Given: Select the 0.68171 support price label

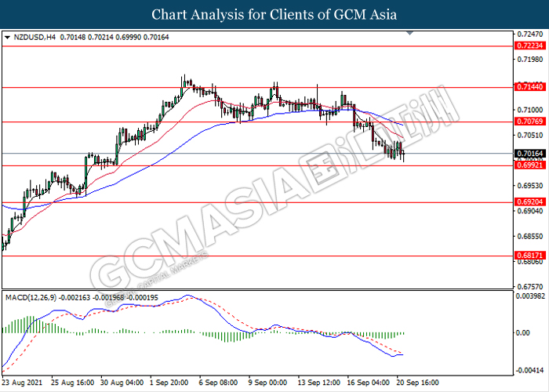Looking at the screenshot, I should click(x=530, y=256).
